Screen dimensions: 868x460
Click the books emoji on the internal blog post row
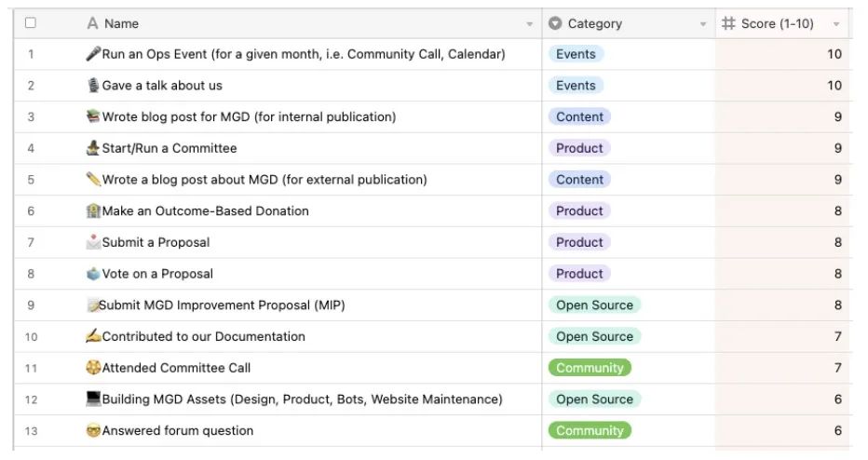[93, 116]
